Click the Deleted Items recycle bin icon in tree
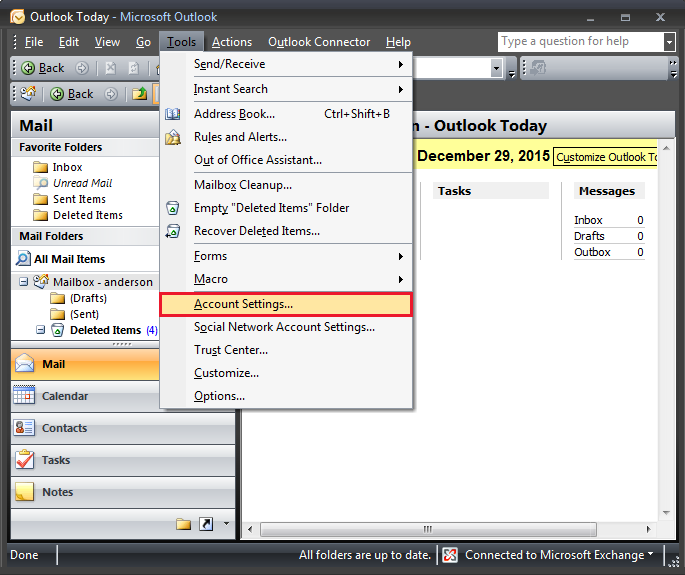The image size is (685, 575). [x=58, y=330]
